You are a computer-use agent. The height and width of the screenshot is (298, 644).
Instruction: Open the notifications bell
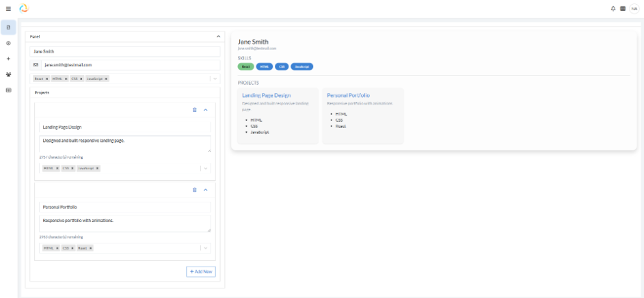coord(613,8)
